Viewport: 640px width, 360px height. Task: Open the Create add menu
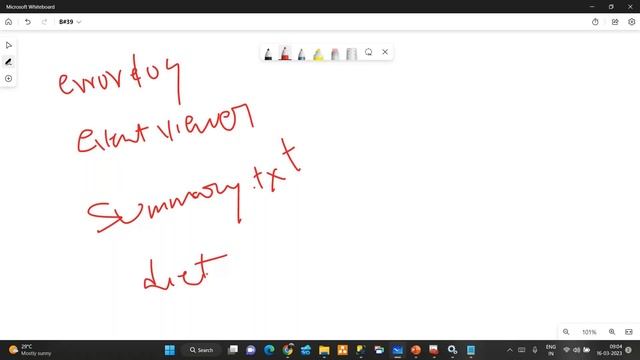click(x=9, y=79)
